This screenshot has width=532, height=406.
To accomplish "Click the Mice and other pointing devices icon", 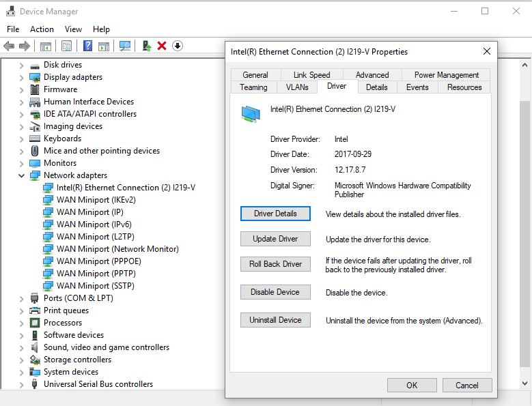I will (35, 151).
